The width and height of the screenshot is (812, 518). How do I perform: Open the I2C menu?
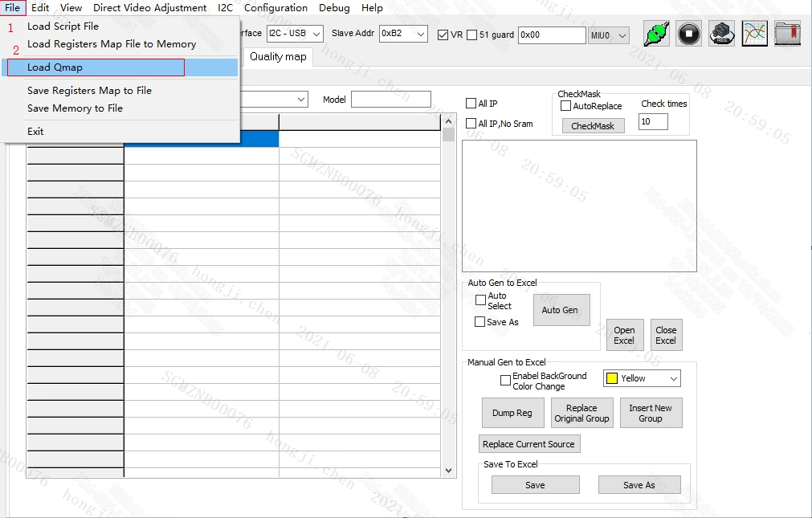225,8
